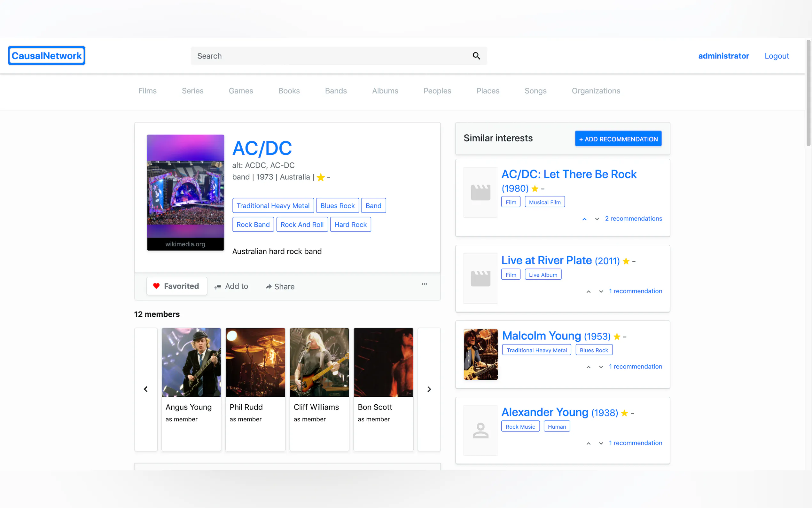Click the next members carousel arrow
The width and height of the screenshot is (812, 508).
[x=429, y=389]
